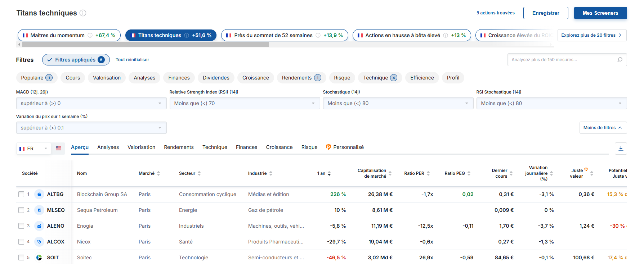Sort by Industrie column arrows
Screen dimensions: 644x264
(x=271, y=173)
